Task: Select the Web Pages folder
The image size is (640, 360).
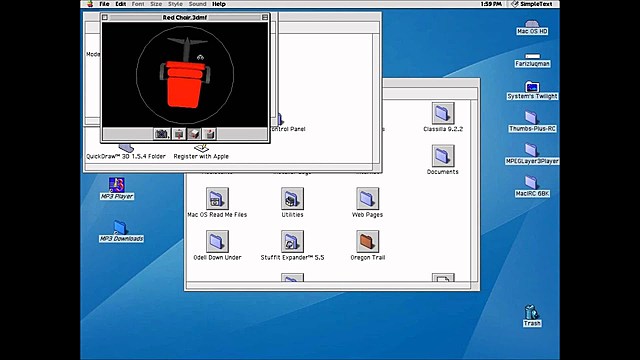Action: pyautogui.click(x=367, y=203)
